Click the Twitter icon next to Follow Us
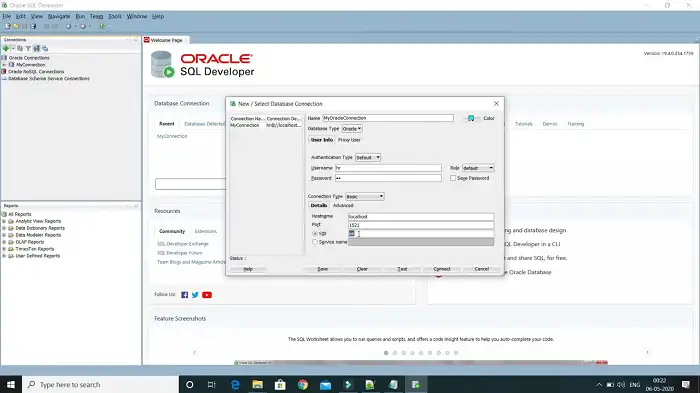 point(195,295)
